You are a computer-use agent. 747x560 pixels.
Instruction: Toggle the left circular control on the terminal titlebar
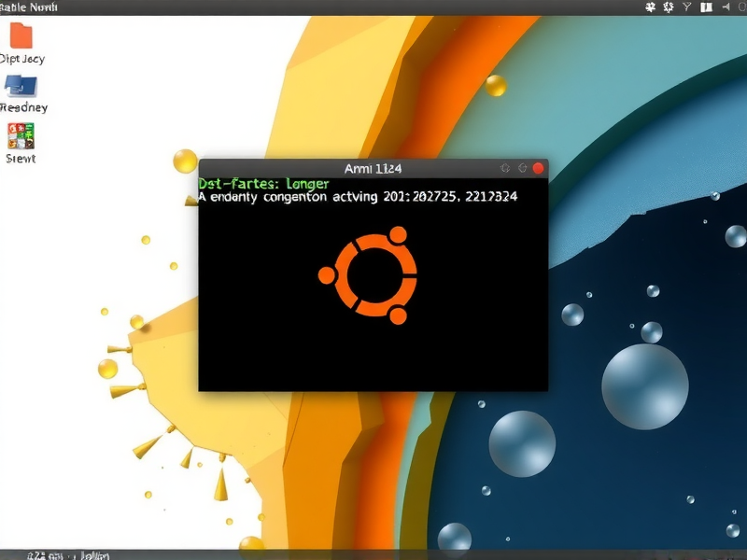click(505, 169)
